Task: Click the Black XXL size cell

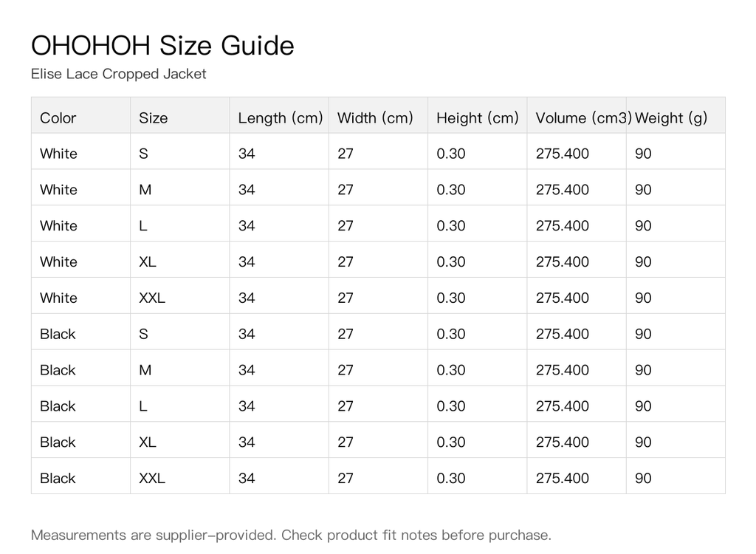Action: pyautogui.click(x=180, y=476)
